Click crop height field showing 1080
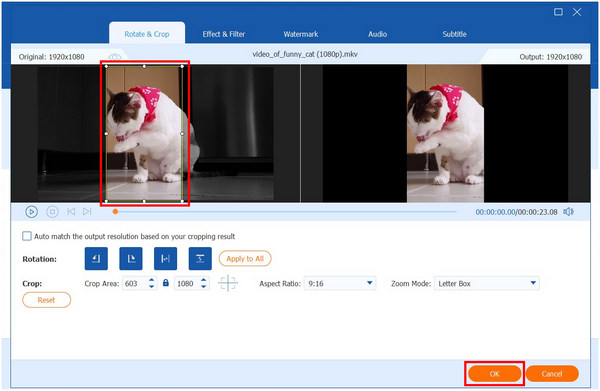This screenshot has width=600, height=391. pyautogui.click(x=187, y=283)
